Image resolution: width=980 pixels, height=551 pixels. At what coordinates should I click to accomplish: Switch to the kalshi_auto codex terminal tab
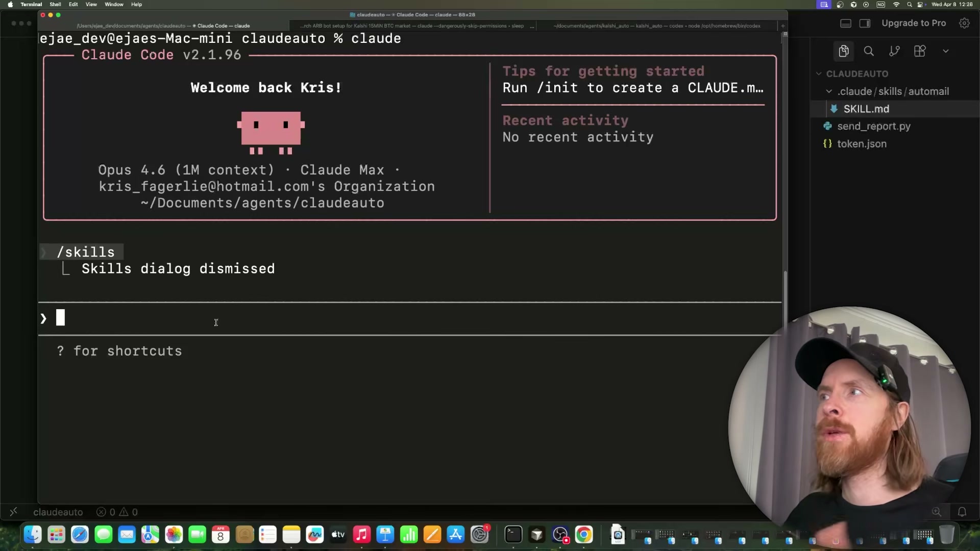[x=657, y=26]
